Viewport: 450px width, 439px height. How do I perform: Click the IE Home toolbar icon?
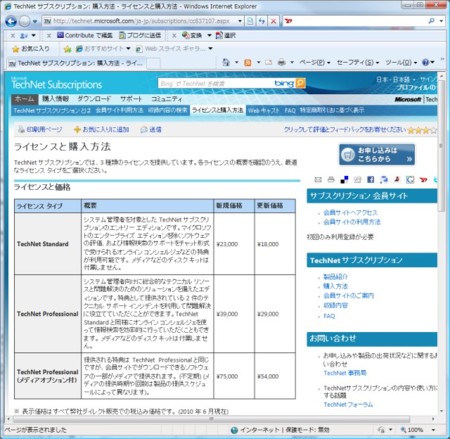(226, 62)
